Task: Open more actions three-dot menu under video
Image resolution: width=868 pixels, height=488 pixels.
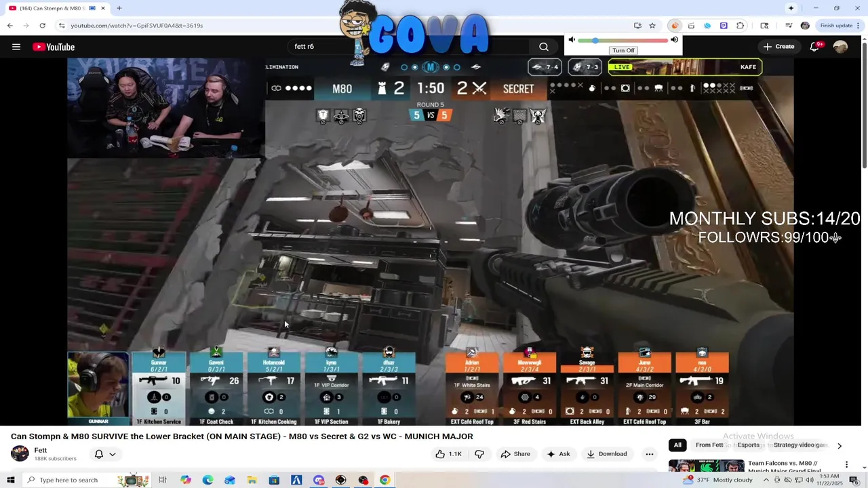Action: pyautogui.click(x=650, y=454)
